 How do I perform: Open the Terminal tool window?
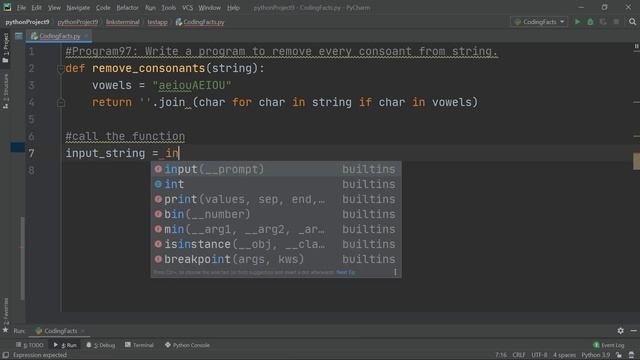(x=139, y=345)
